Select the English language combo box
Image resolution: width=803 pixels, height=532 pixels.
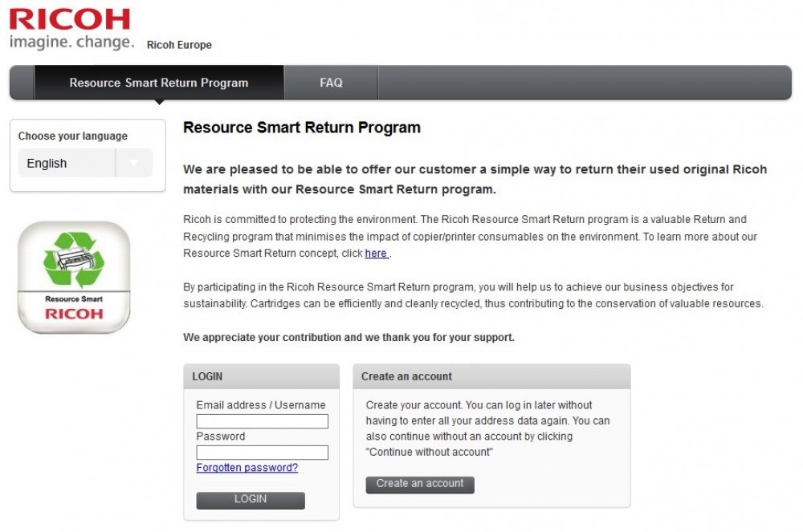(x=86, y=163)
